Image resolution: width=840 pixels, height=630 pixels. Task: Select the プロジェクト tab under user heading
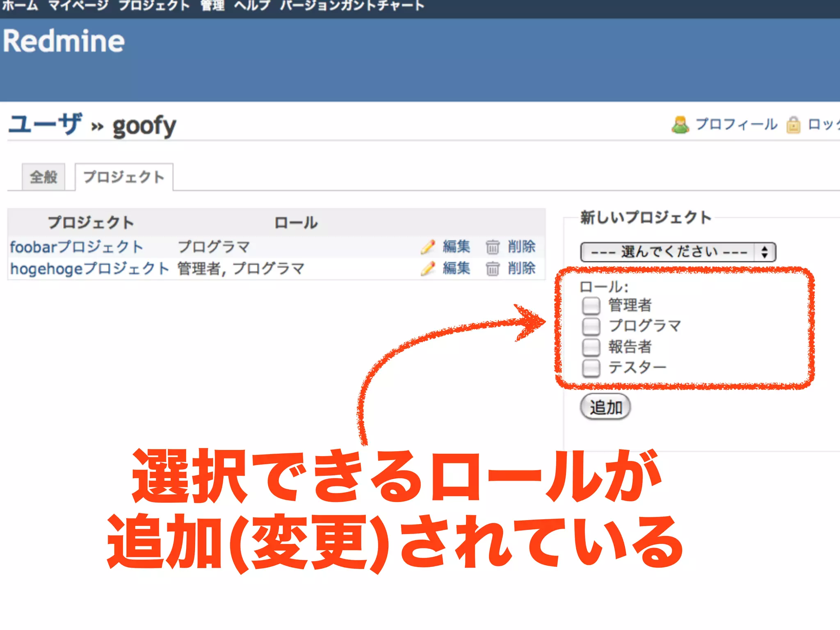[x=124, y=177]
